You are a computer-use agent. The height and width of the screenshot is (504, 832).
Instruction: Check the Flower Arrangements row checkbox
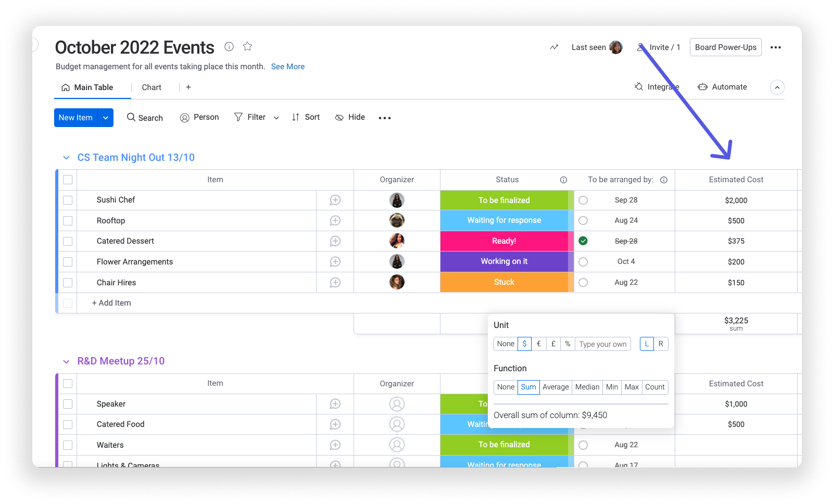coord(68,262)
